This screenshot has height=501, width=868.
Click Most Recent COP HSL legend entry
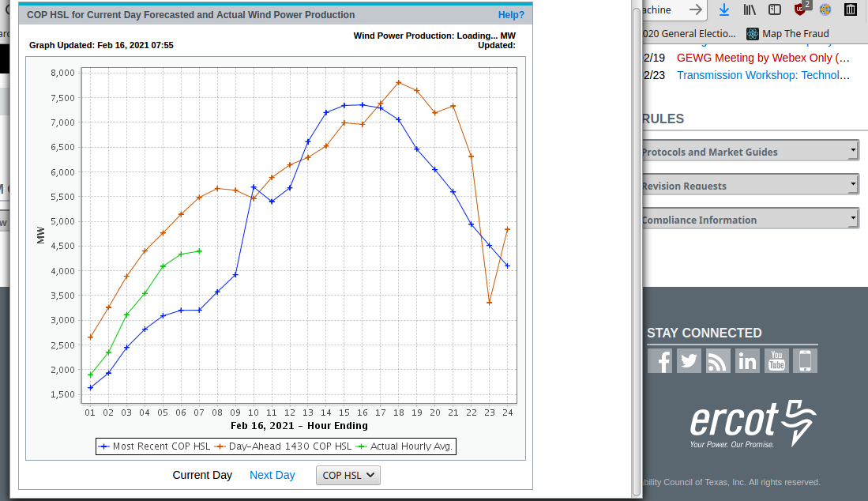point(155,446)
